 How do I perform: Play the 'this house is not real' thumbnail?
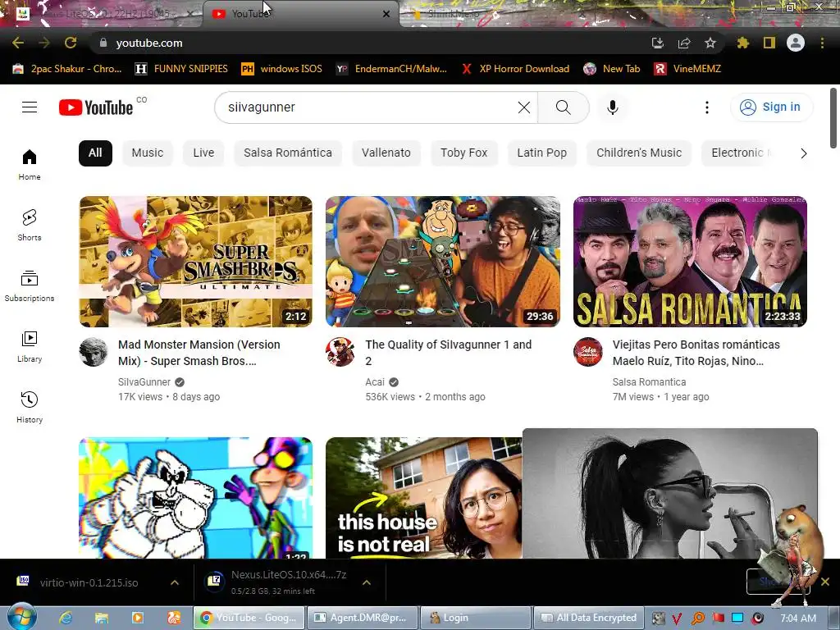pos(424,498)
